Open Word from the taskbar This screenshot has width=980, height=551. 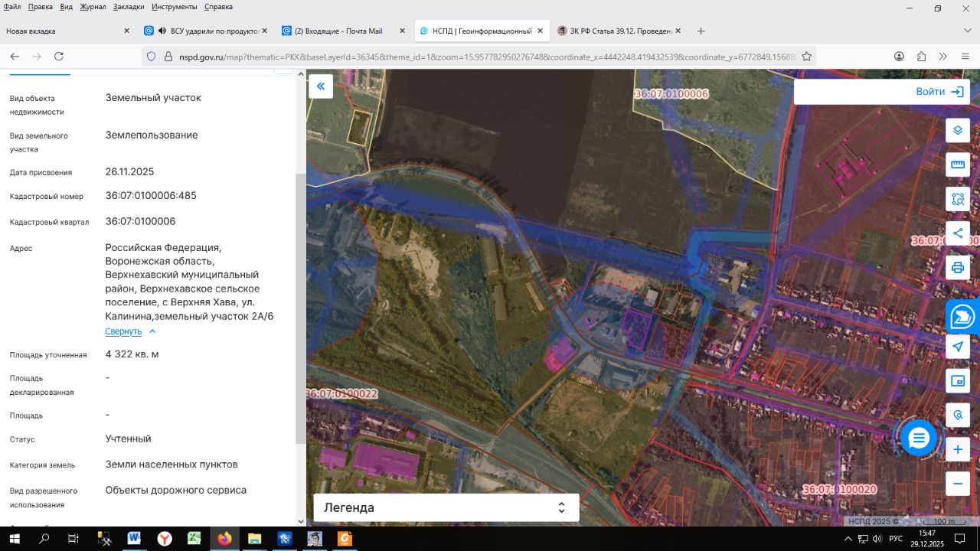coord(135,539)
